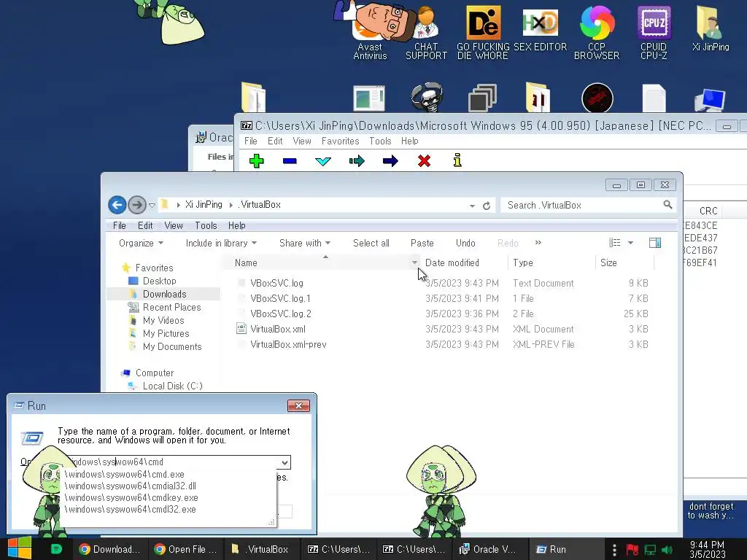This screenshot has width=747, height=560.
Task: Expand the Organize dropdown
Action: [x=141, y=243]
